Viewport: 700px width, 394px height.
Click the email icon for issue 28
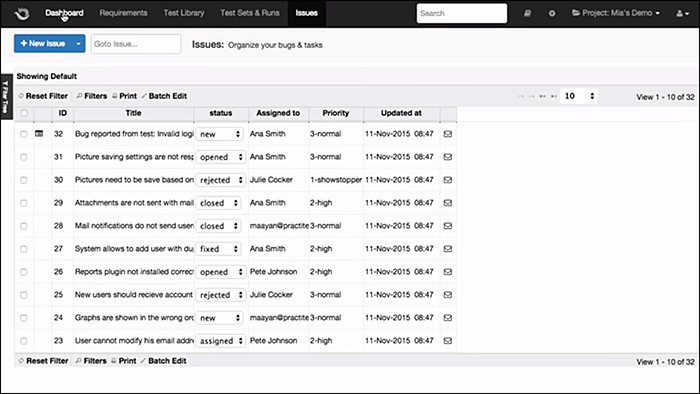click(x=448, y=226)
